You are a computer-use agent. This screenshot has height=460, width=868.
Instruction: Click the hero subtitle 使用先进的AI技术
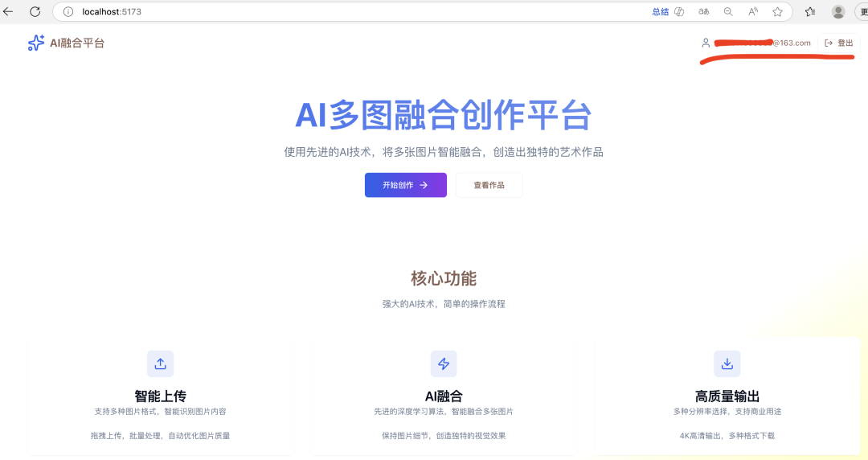point(444,152)
